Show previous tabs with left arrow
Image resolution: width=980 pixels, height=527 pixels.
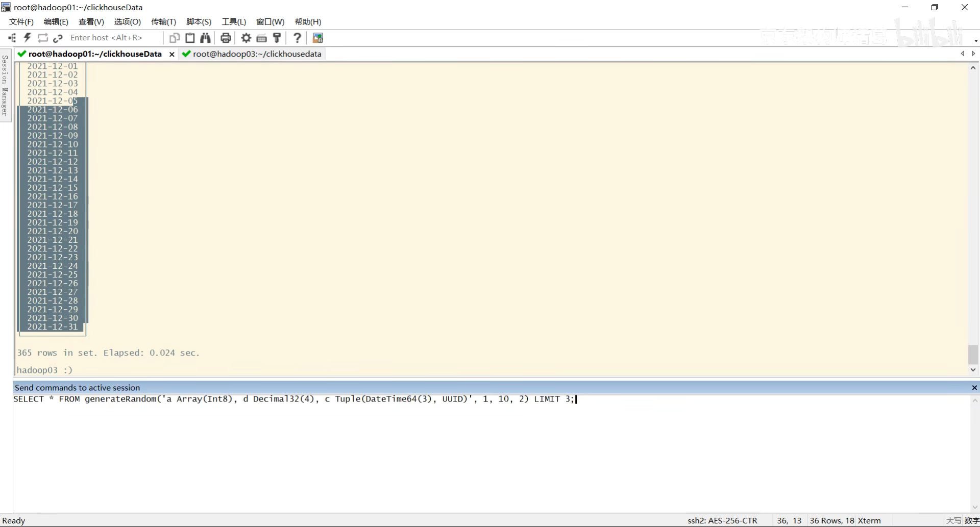click(963, 54)
